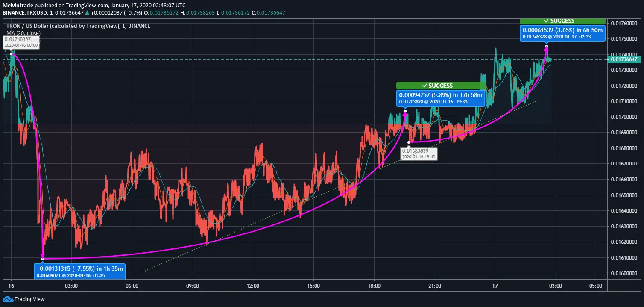Click the 0.01740387 price tooltip at top left
Screen dimensions: 644x307
point(21,42)
